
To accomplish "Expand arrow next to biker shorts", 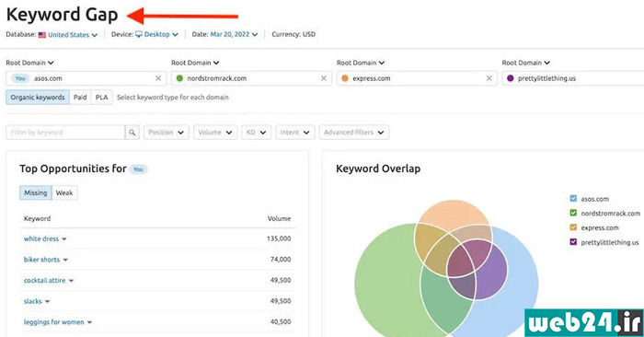I will coord(65,261).
